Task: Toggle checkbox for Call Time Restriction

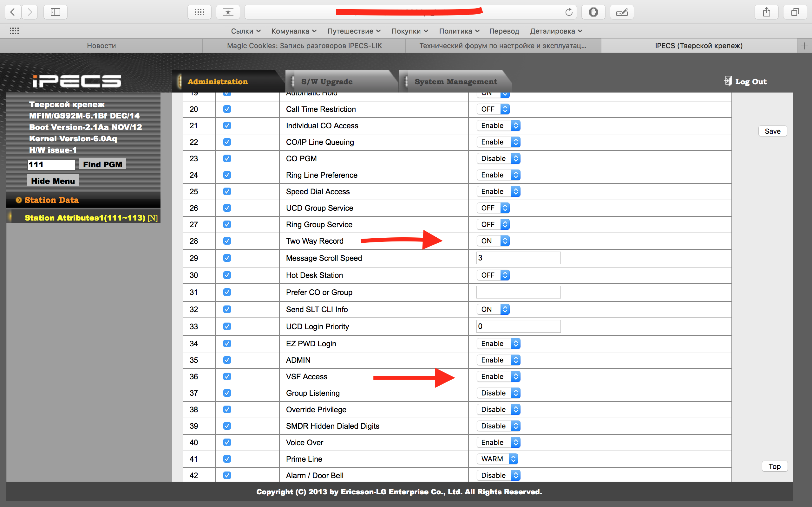Action: point(227,109)
